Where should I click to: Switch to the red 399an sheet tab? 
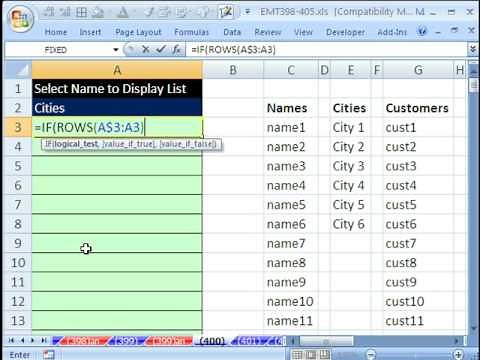(169, 341)
